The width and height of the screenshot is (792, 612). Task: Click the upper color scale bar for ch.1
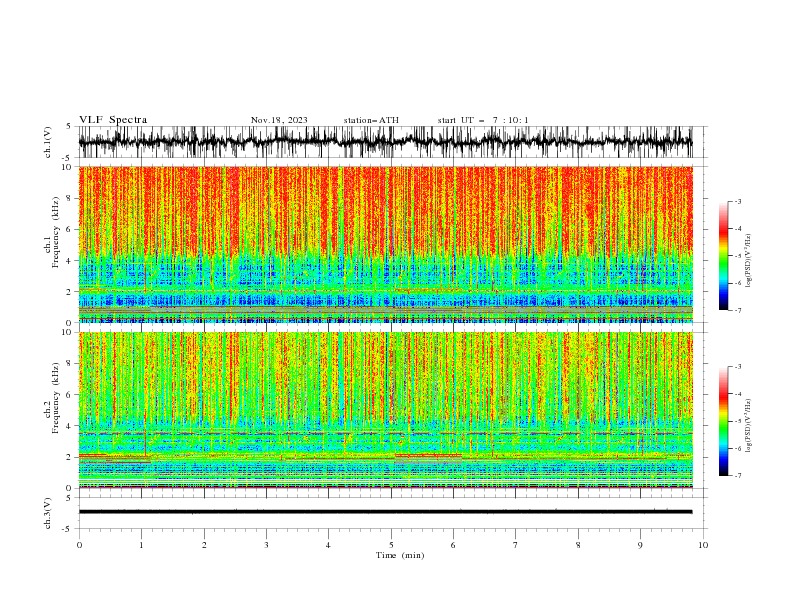pos(723,256)
